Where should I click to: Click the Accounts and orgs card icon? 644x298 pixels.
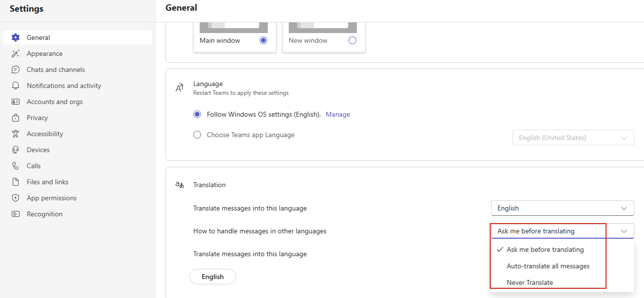[x=16, y=102]
